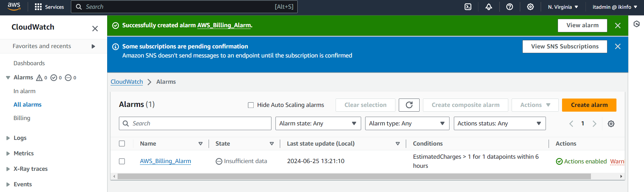The height and width of the screenshot is (192, 644).
Task: Open the Alarm type filter dropdown
Action: point(407,123)
